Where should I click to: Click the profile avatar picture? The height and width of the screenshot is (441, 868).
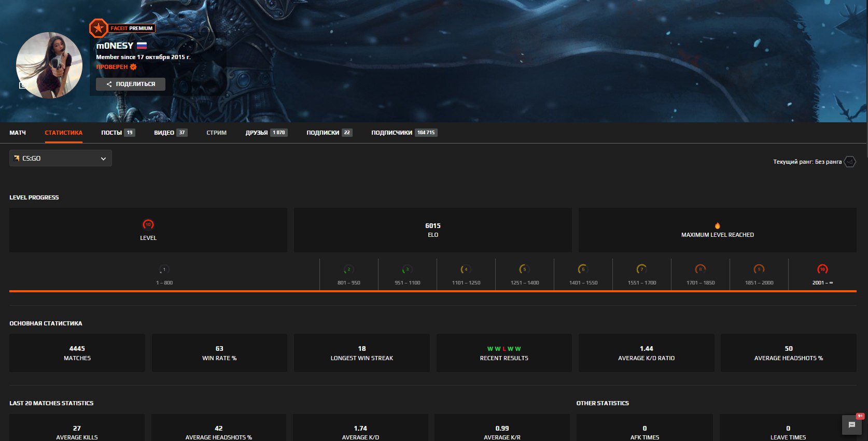[49, 65]
